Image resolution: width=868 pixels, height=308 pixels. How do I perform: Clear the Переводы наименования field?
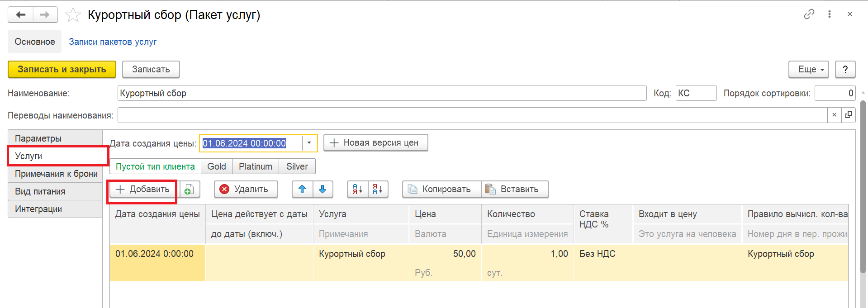point(834,115)
